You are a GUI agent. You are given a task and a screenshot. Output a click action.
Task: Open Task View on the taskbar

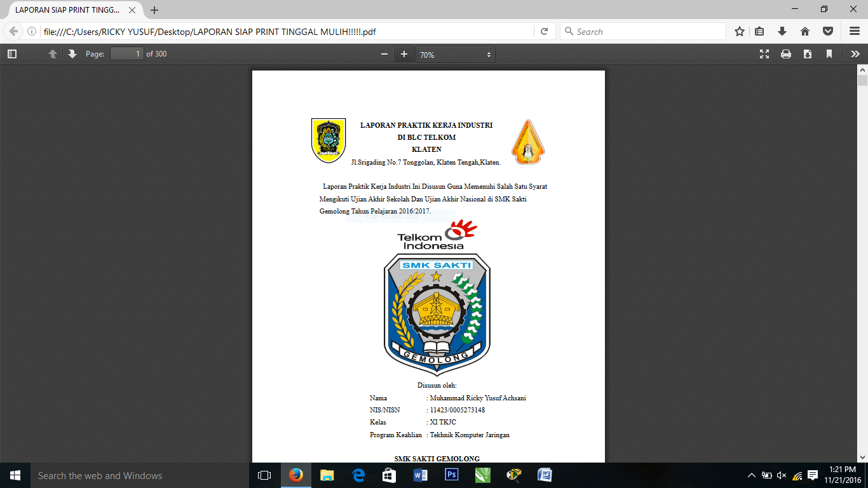(264, 475)
